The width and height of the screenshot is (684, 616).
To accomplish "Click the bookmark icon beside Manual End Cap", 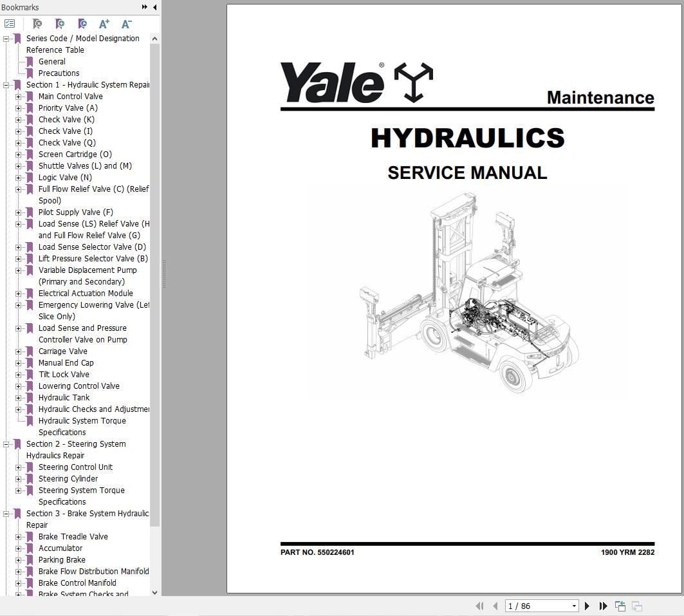I will click(x=30, y=363).
